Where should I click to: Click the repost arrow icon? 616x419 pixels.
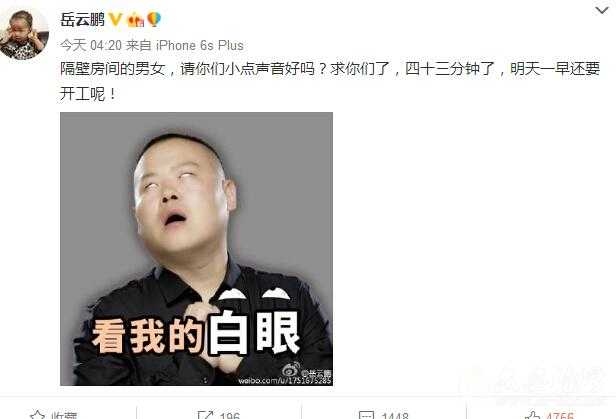click(x=205, y=415)
